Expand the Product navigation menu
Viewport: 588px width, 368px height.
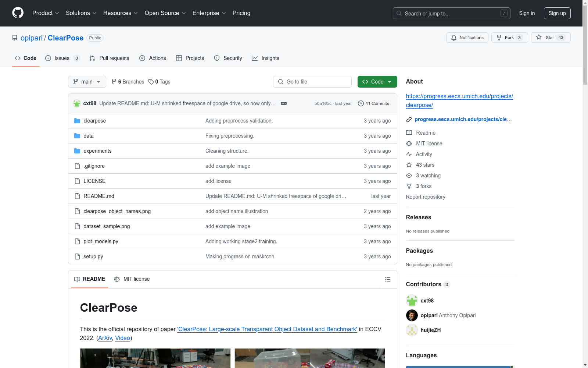[46, 13]
